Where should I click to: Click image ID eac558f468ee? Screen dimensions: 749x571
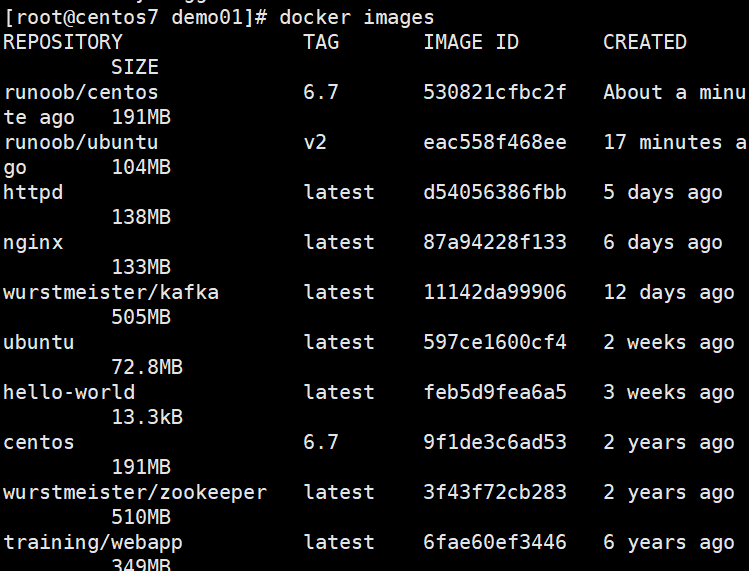tap(495, 142)
